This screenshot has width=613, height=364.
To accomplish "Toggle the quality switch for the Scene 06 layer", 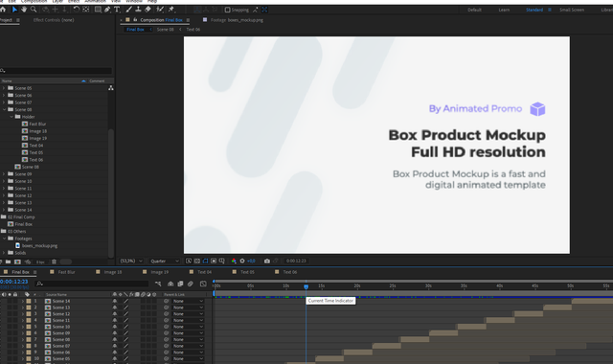I will pyautogui.click(x=125, y=353).
